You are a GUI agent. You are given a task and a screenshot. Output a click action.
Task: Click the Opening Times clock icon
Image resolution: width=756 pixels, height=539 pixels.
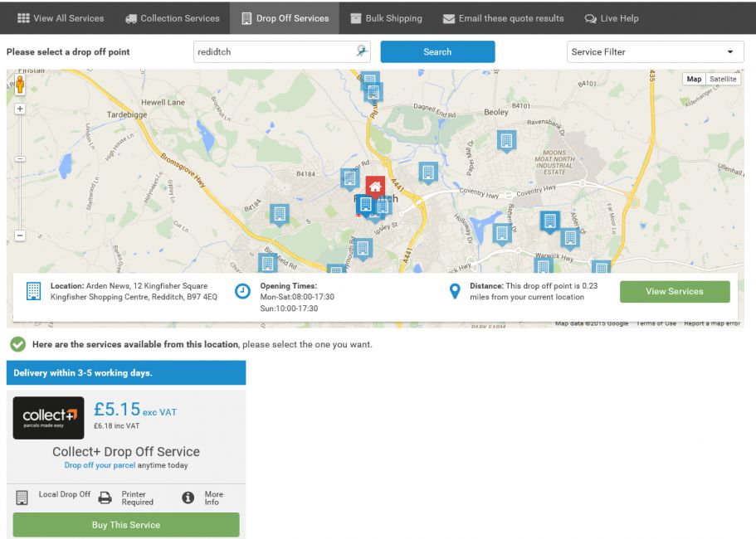tap(242, 291)
